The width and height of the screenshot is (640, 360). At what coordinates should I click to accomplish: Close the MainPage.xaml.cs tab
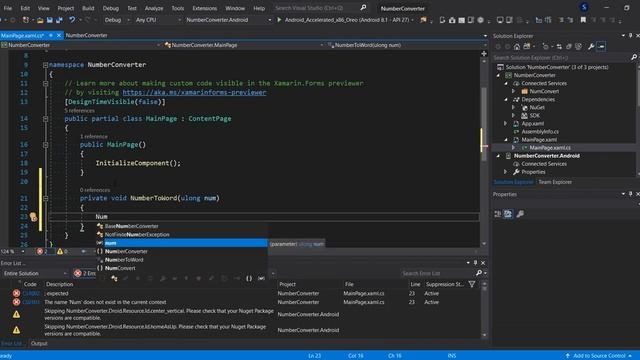pyautogui.click(x=59, y=36)
